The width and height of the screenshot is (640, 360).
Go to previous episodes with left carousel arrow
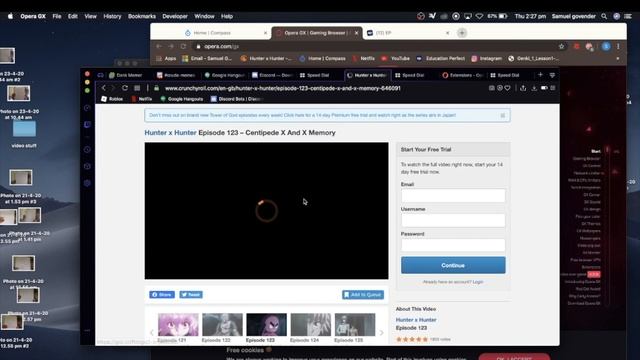pos(152,333)
